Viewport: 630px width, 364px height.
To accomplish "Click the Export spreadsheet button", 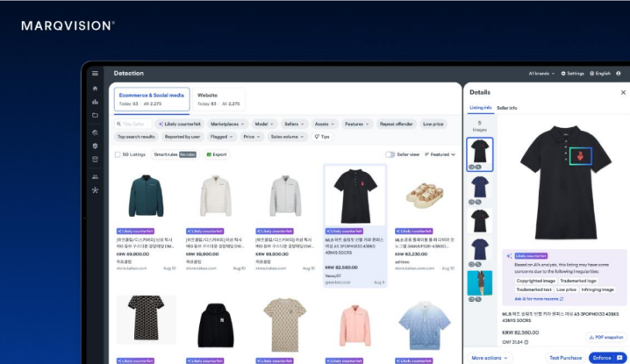I will [x=217, y=154].
